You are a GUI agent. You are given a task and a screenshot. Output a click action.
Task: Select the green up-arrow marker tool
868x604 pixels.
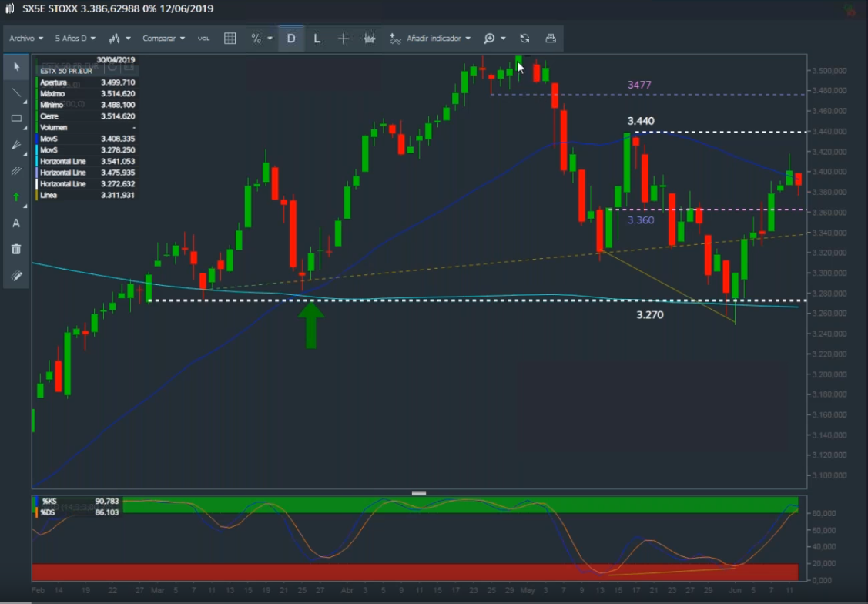click(x=16, y=197)
